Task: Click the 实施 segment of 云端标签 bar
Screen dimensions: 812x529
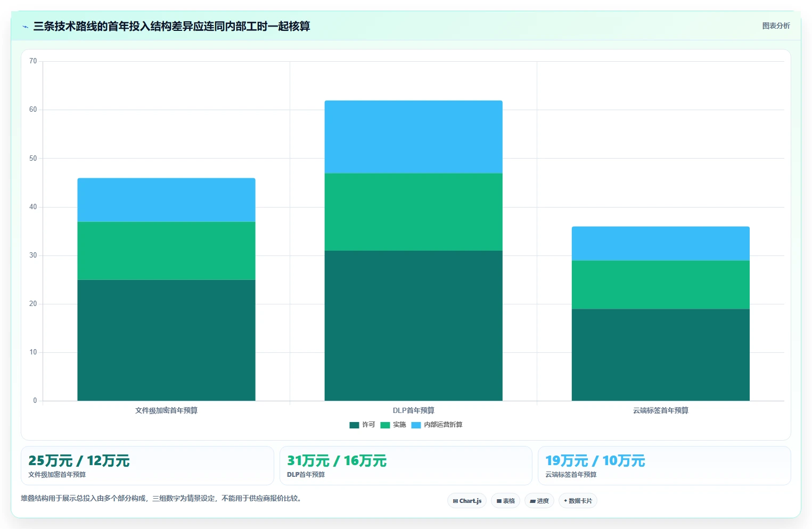Action: pos(660,285)
